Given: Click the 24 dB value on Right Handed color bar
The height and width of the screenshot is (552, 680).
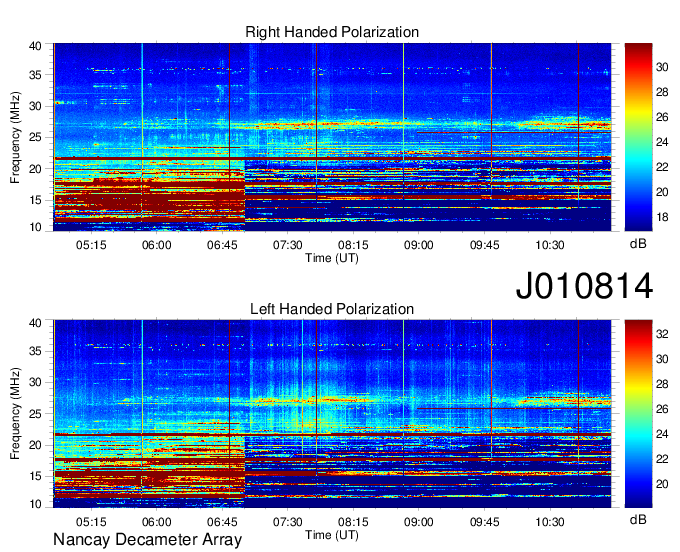Looking at the screenshot, I should click(x=662, y=142).
